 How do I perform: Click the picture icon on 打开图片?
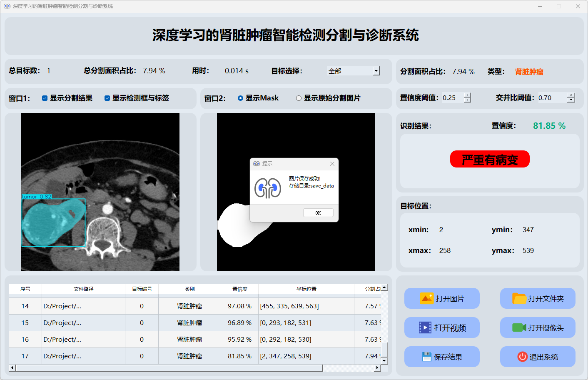coord(426,298)
